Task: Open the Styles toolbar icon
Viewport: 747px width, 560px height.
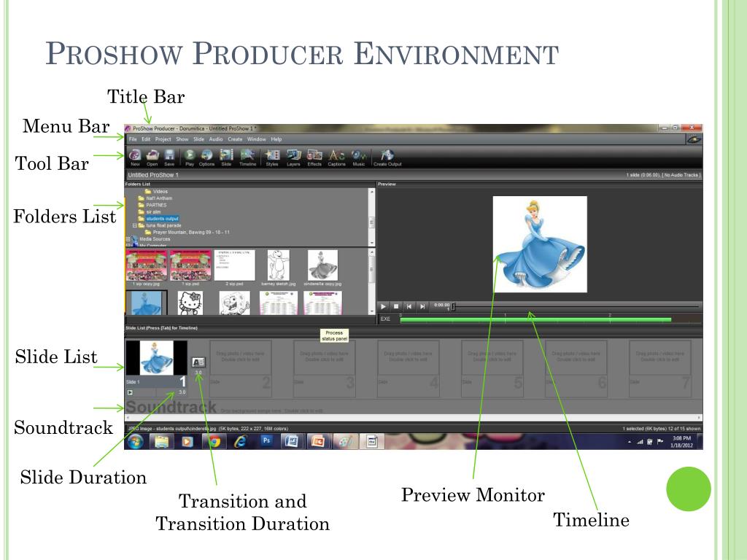Action: [x=272, y=156]
